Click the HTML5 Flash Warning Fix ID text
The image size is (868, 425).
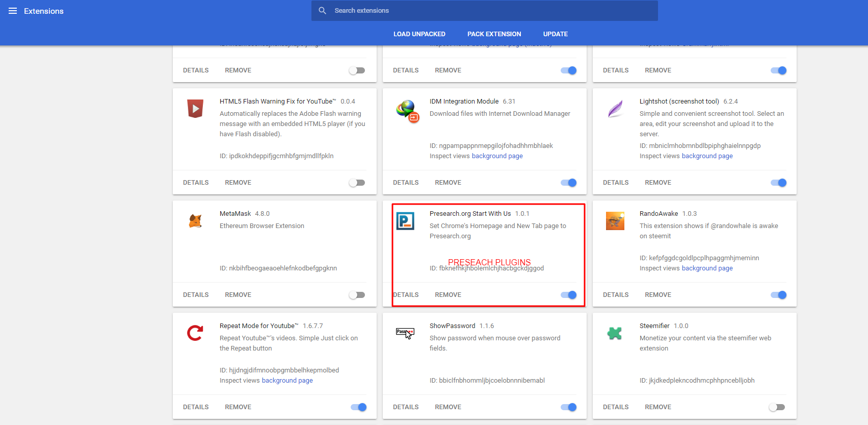pyautogui.click(x=277, y=156)
